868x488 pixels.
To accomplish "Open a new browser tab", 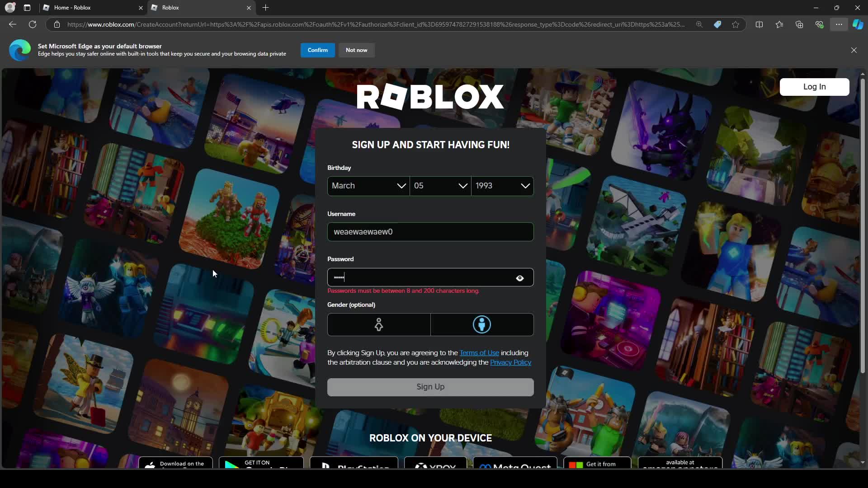I will coord(266,8).
